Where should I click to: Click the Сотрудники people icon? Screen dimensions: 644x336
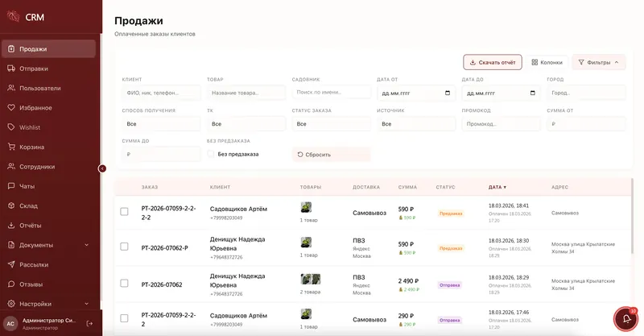11,167
